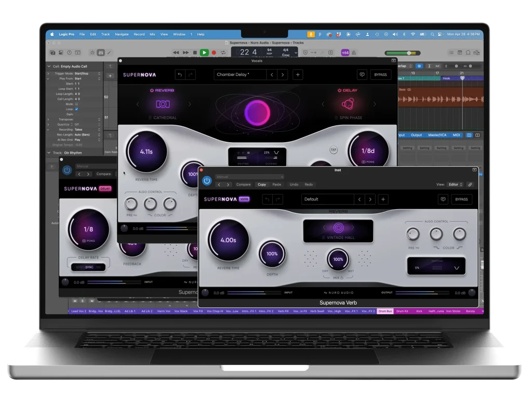Click the link icon in the Inst plugin header
The height and width of the screenshot is (419, 532).
point(470,185)
